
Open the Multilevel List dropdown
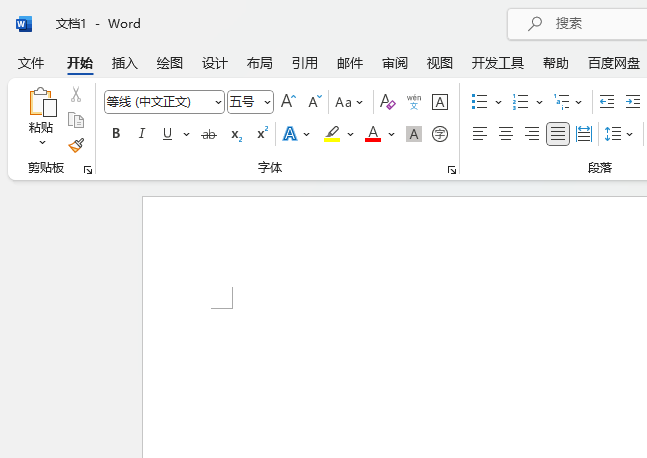click(x=579, y=102)
